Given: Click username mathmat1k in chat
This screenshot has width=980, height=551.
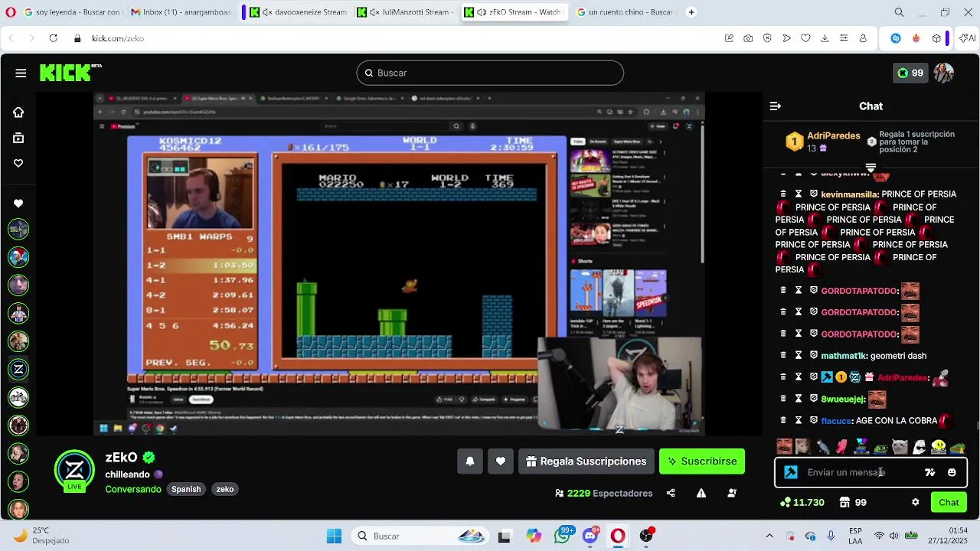Looking at the screenshot, I should [843, 356].
